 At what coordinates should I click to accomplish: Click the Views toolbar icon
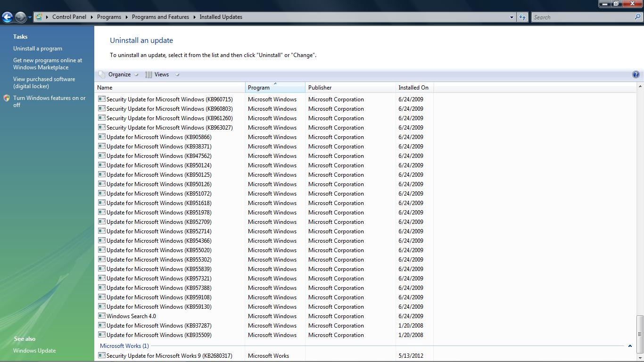click(x=149, y=74)
